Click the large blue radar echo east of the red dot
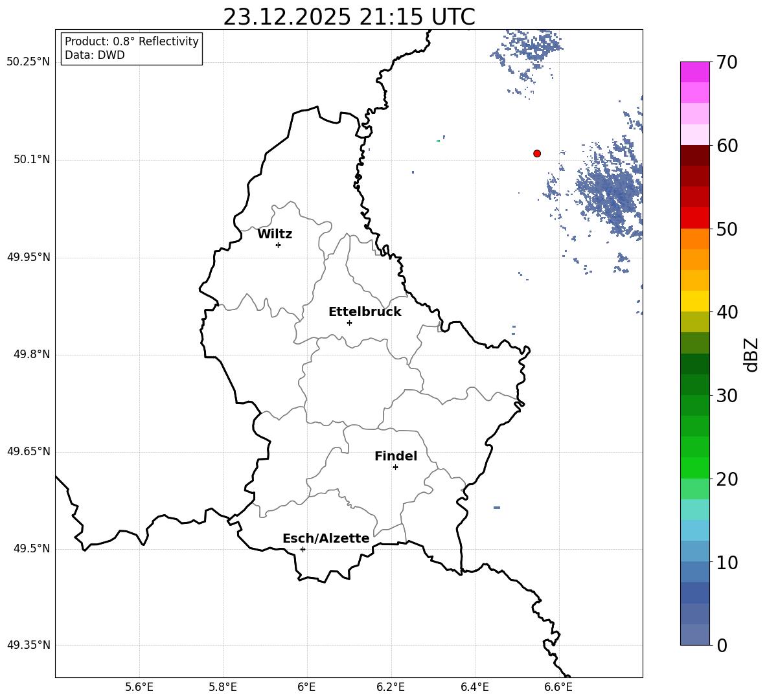 (609, 190)
